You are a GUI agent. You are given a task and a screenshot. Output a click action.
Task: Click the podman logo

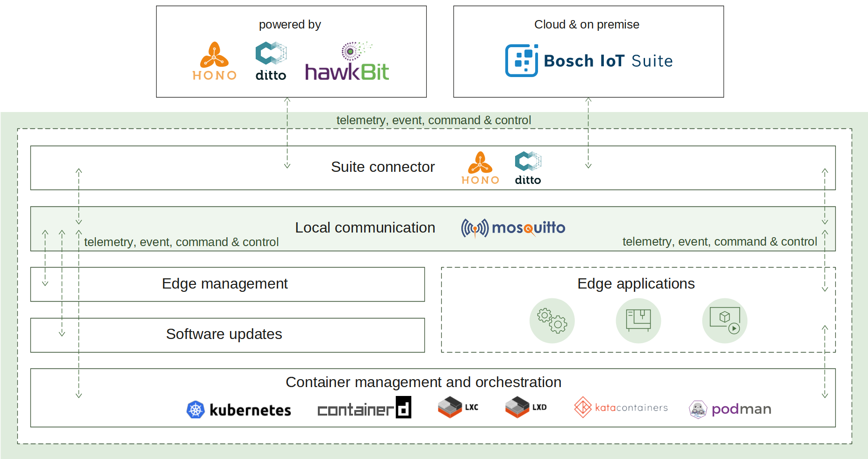tap(730, 410)
